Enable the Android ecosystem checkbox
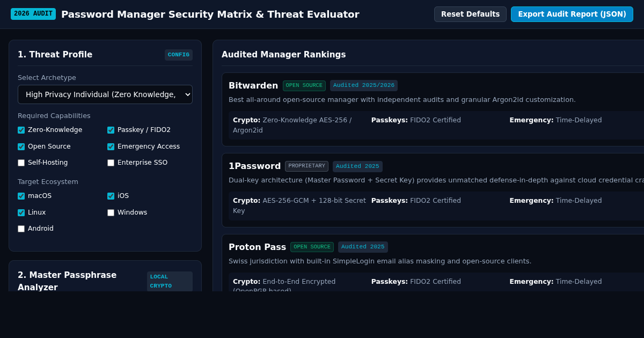Image resolution: width=644 pixels, height=338 pixels. click(21, 229)
